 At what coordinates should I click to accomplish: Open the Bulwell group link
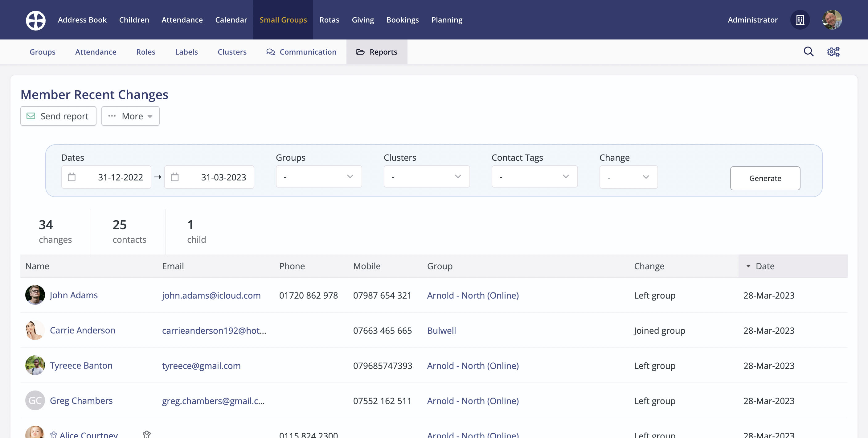coord(441,330)
